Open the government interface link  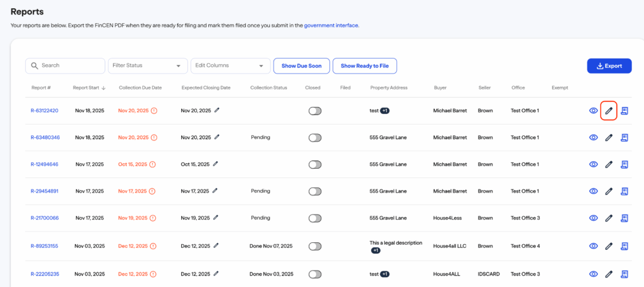[x=331, y=26]
